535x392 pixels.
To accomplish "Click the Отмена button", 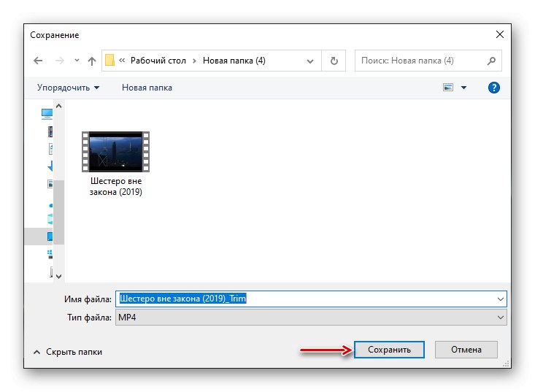I will pyautogui.click(x=466, y=350).
